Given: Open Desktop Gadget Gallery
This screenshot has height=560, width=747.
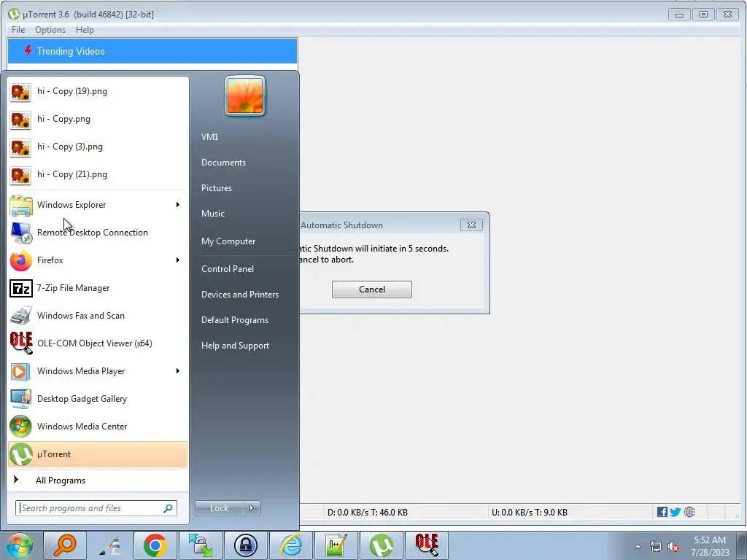Looking at the screenshot, I should (98, 399).
